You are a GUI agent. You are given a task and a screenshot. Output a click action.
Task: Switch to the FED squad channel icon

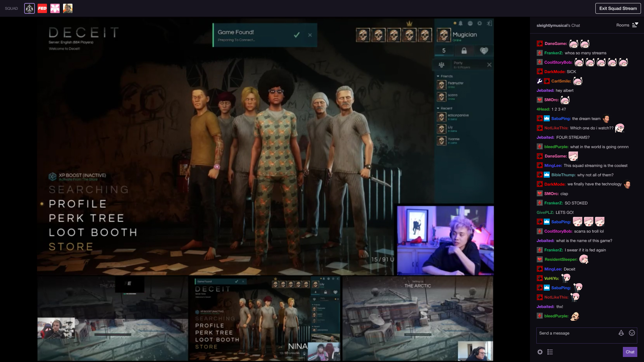(x=42, y=8)
